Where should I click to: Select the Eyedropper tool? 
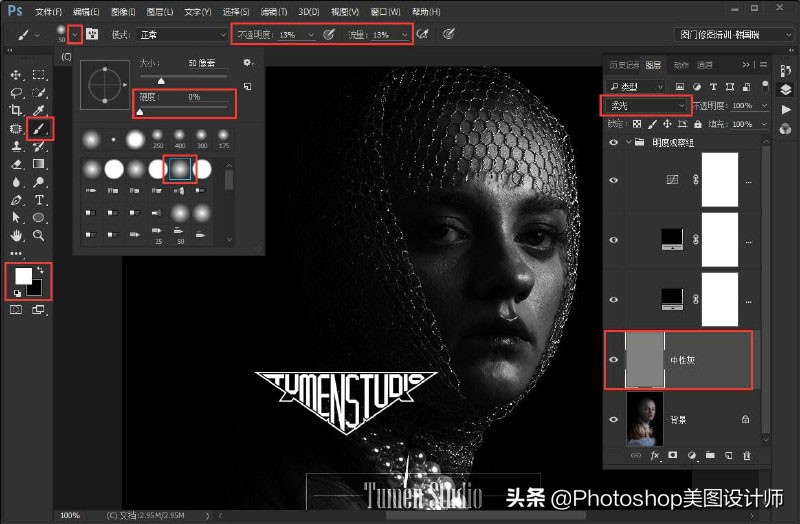point(39,110)
